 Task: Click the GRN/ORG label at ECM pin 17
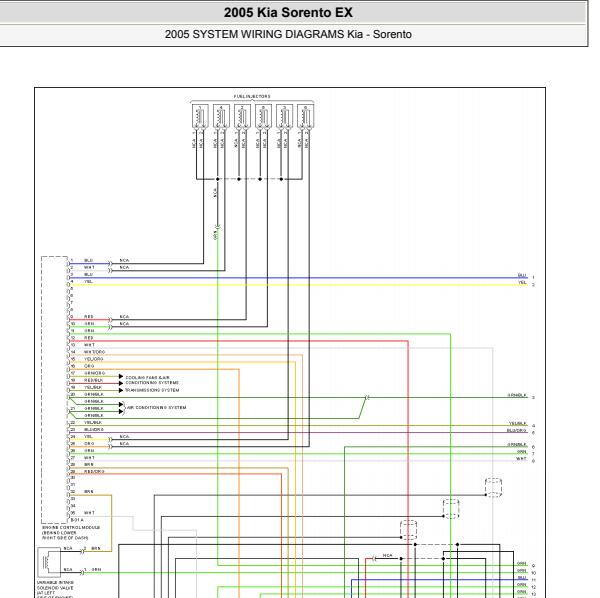click(x=95, y=373)
